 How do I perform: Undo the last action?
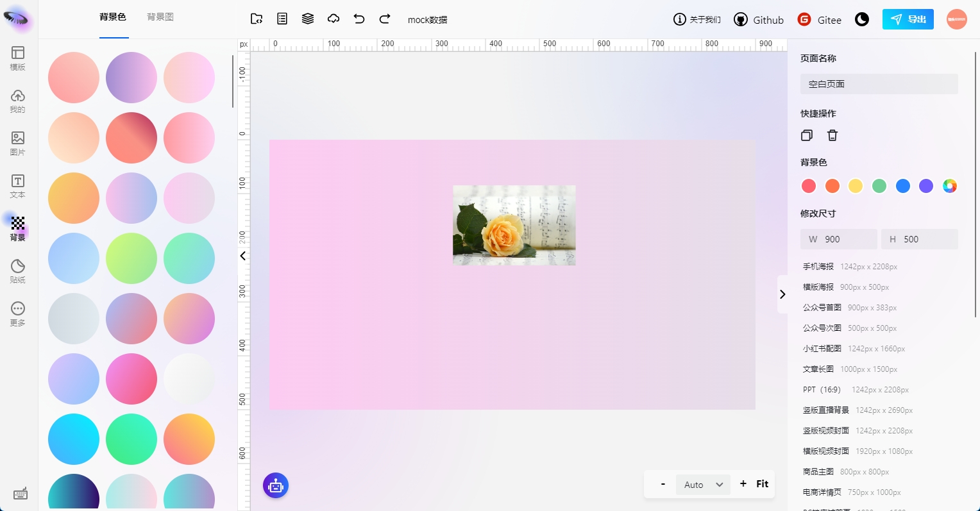pos(359,19)
